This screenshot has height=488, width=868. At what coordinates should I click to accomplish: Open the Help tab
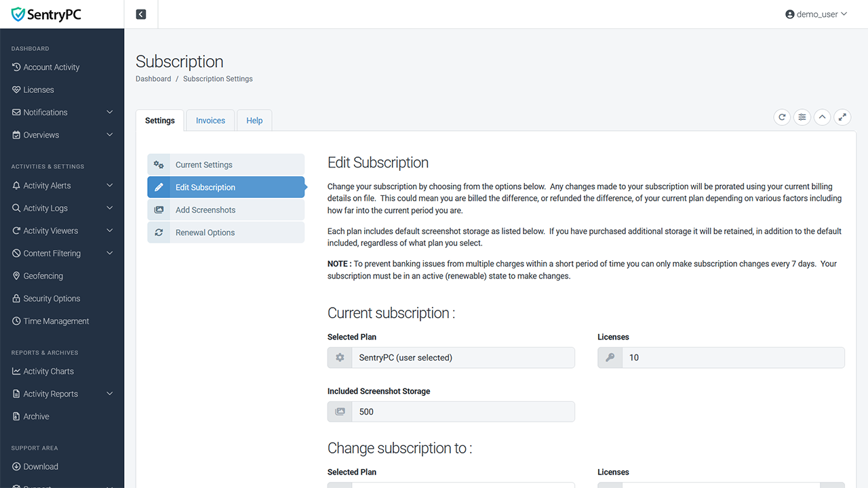[254, 121]
